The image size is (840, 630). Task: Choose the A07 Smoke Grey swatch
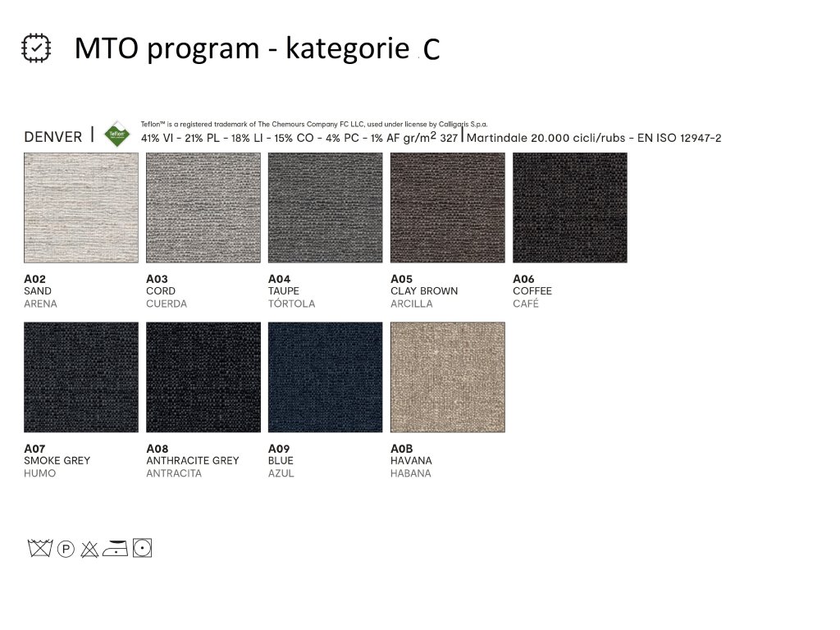81,377
